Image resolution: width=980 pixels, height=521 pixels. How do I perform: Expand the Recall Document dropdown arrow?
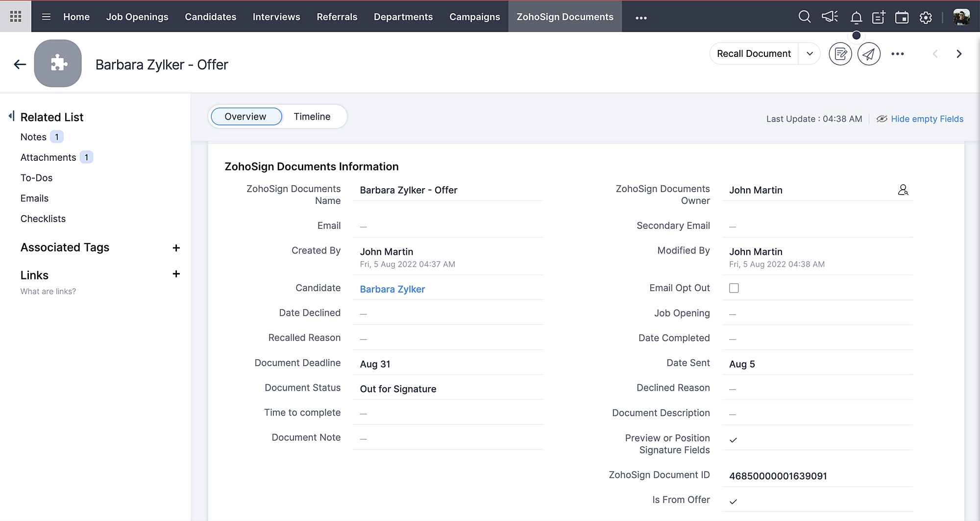tap(810, 54)
